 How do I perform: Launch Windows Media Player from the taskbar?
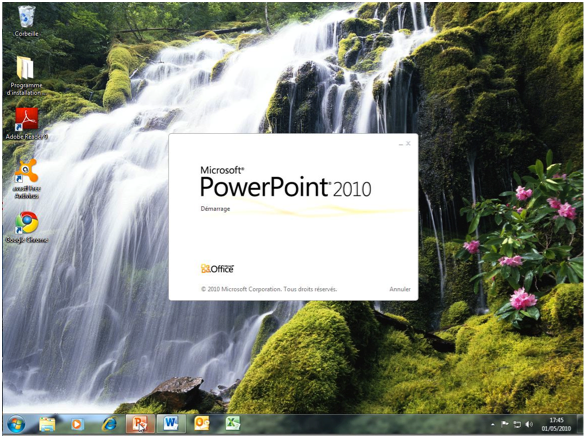click(77, 425)
